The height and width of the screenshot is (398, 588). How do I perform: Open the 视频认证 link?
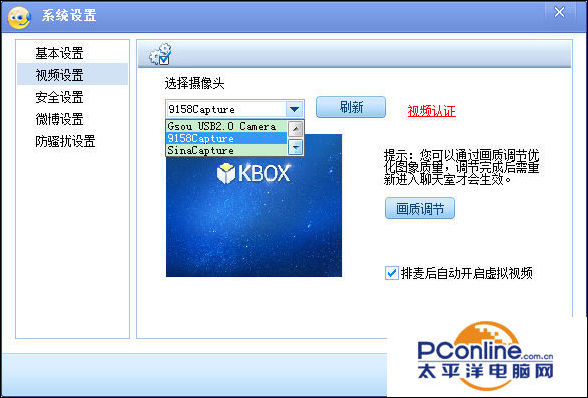tap(432, 111)
